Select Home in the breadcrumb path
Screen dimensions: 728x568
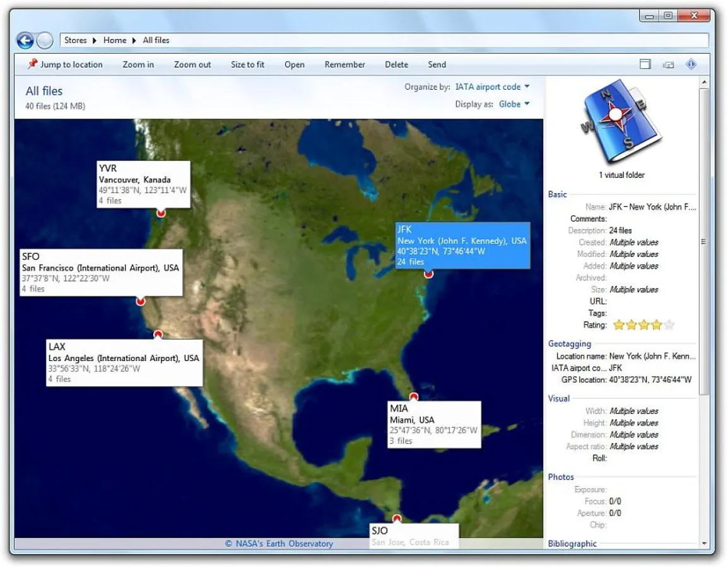[x=115, y=40]
